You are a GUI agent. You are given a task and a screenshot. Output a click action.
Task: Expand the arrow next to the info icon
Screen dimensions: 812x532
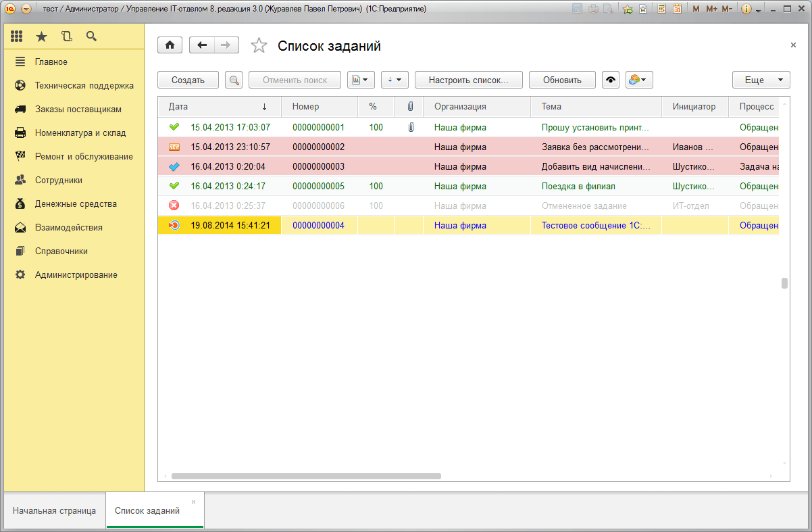[x=759, y=9]
